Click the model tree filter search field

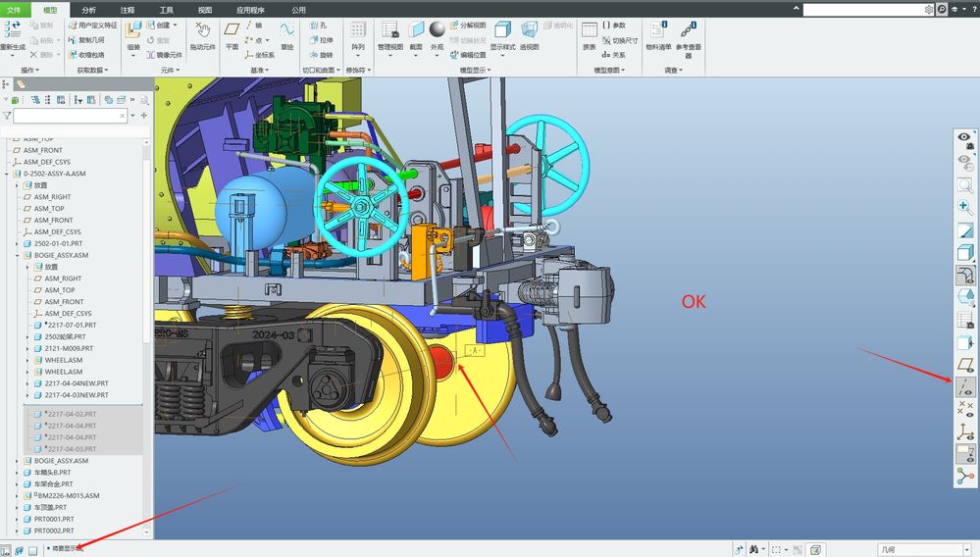tap(71, 116)
